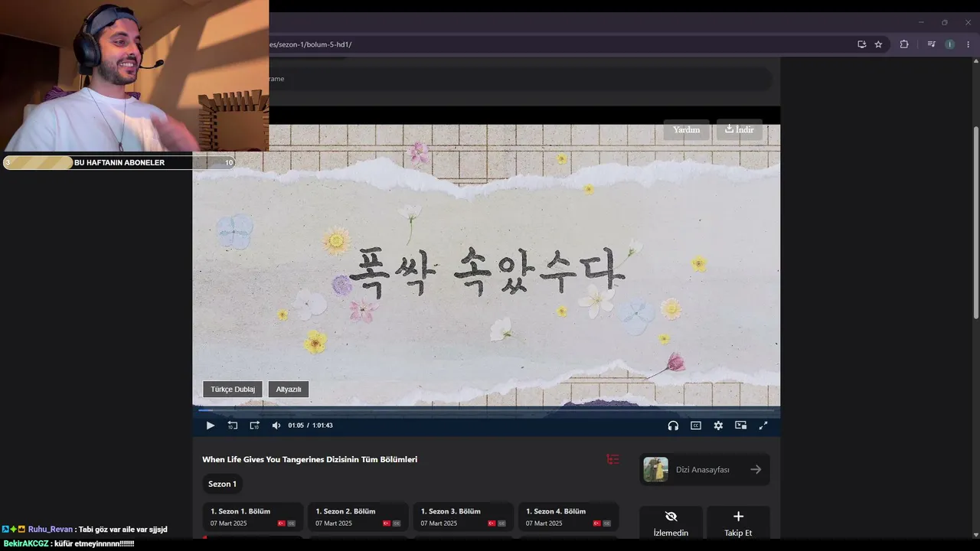980x551 pixels.
Task: Go to Dizi Anasayfası series page
Action: point(704,469)
